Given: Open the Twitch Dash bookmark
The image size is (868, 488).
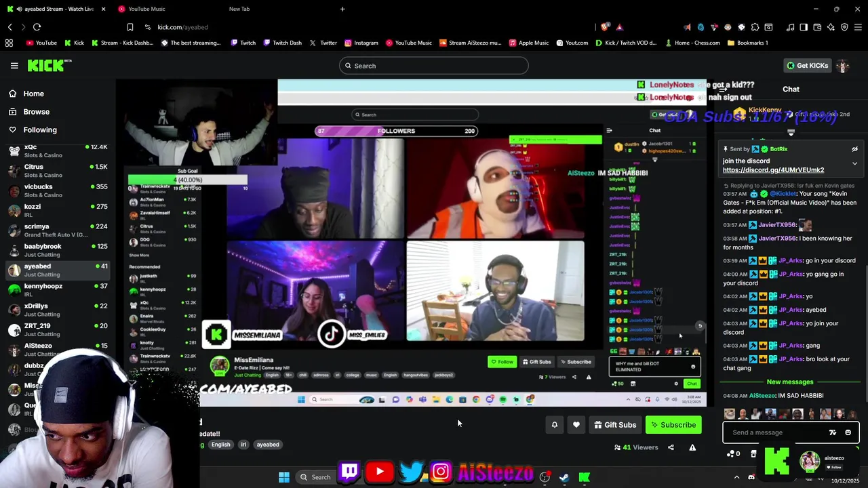Looking at the screenshot, I should tap(282, 43).
